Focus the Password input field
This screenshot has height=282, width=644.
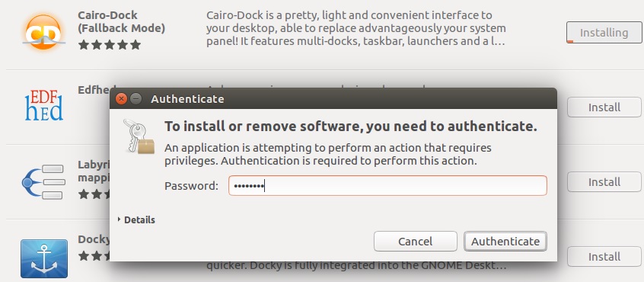387,186
